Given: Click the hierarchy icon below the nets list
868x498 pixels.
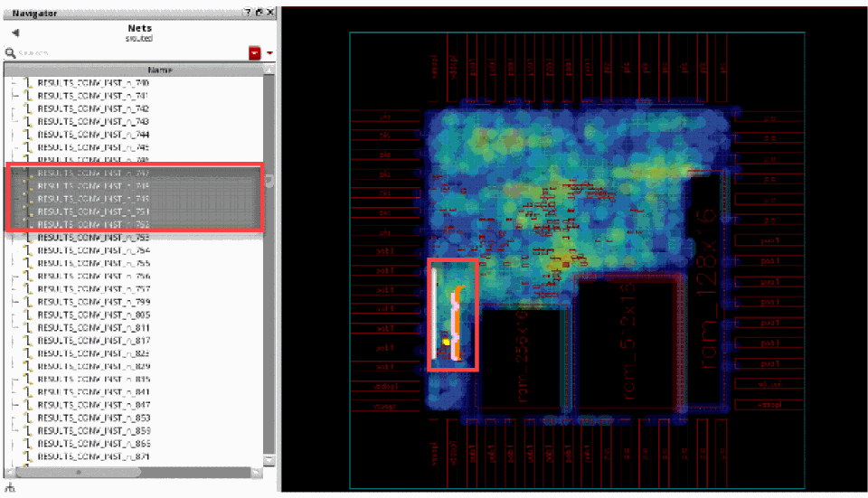Looking at the screenshot, I should (x=9, y=487).
